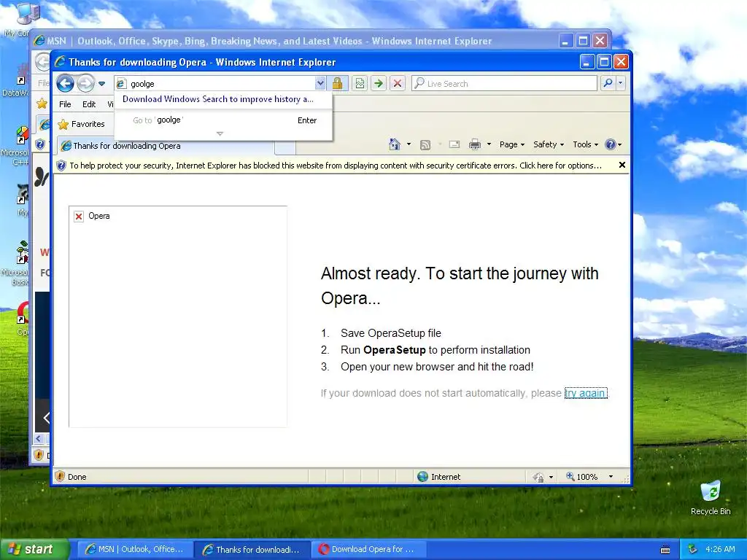Click the broken Opera image placeholder
747x560 pixels.
(x=178, y=316)
